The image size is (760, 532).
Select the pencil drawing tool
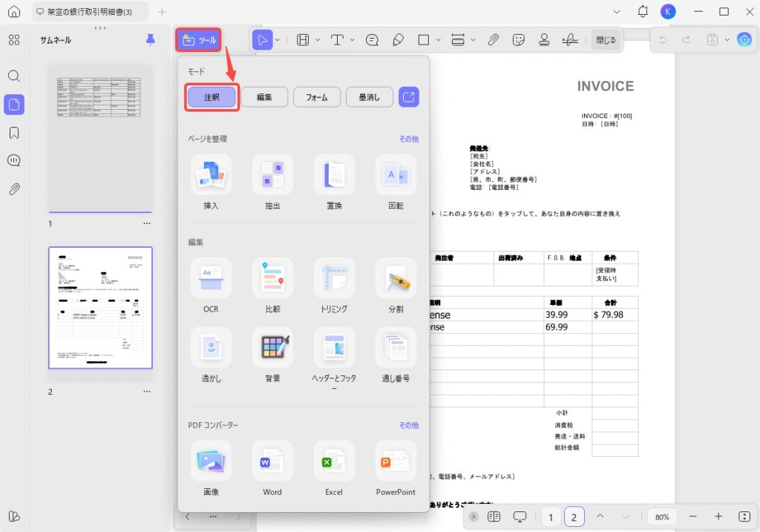coord(398,40)
